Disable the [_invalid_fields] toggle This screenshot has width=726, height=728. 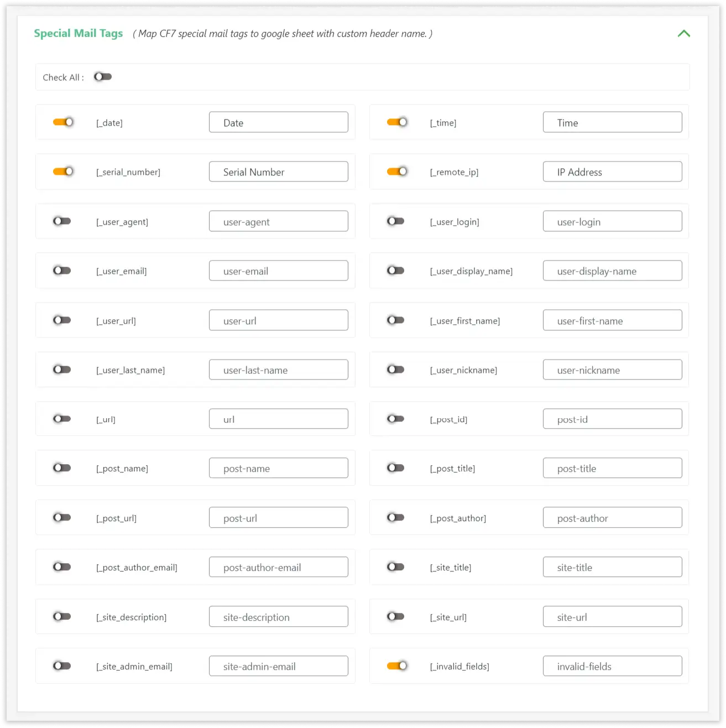pos(397,666)
